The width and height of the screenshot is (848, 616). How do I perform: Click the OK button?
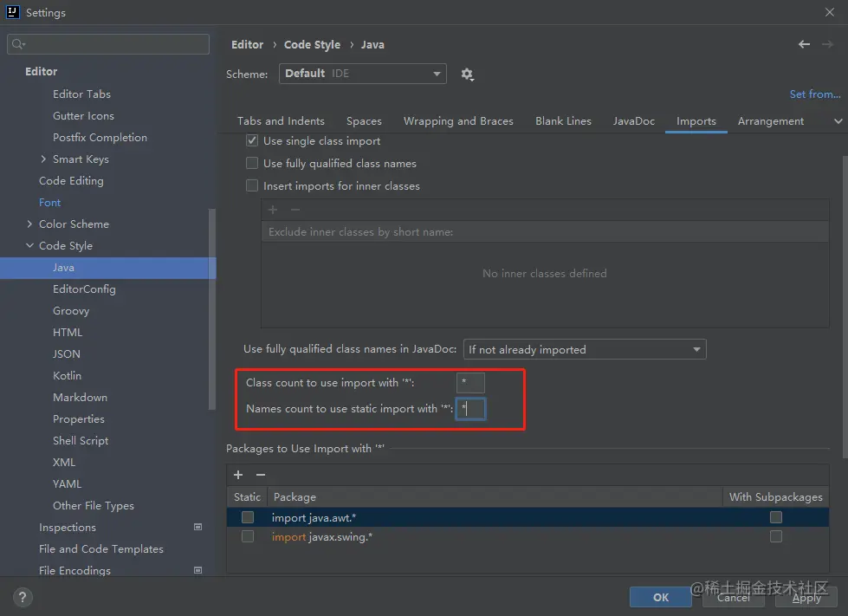(660, 597)
